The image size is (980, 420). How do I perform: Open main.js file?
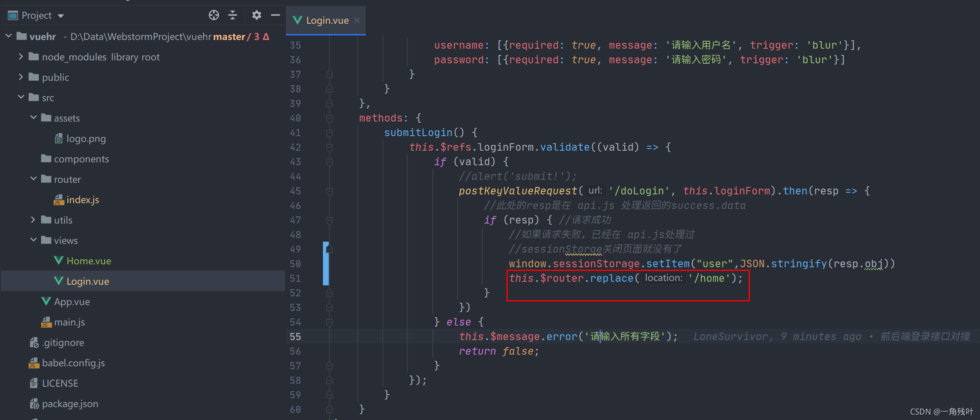69,322
